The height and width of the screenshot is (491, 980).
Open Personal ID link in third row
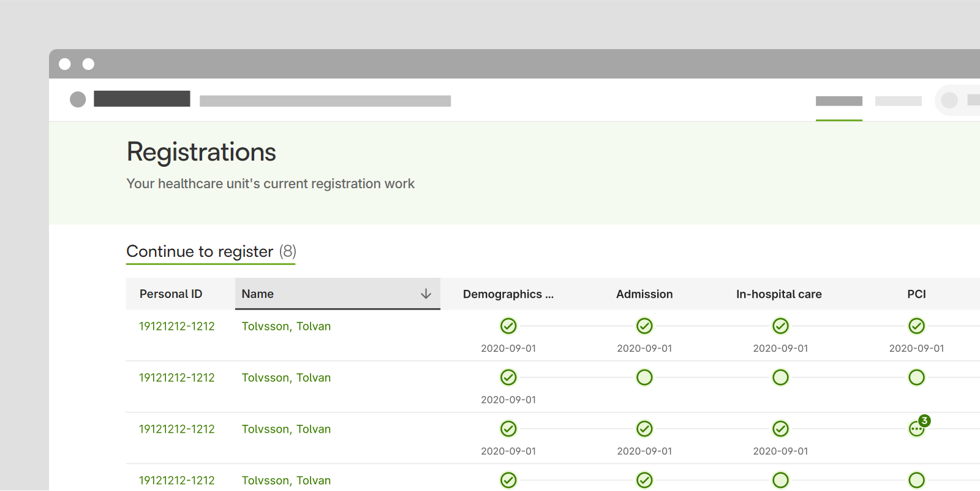(x=177, y=429)
